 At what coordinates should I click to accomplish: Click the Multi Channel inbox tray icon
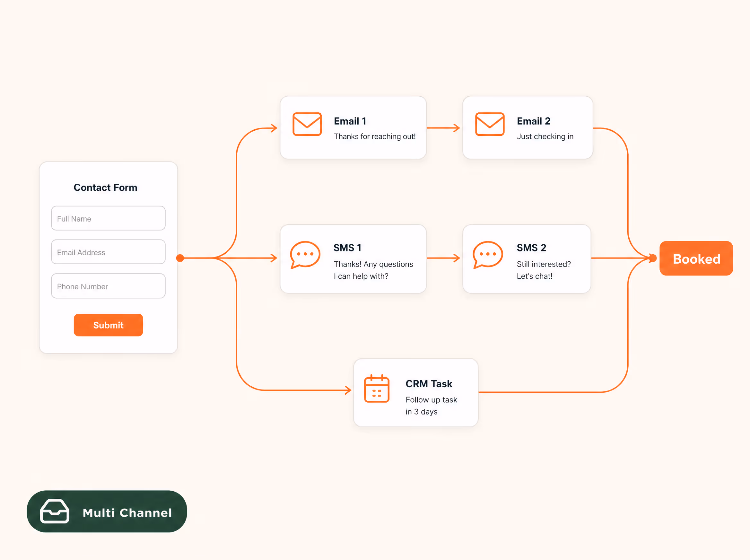(55, 511)
